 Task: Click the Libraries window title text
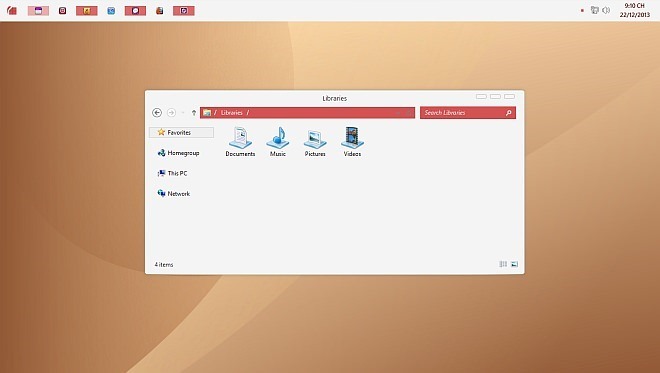335,98
